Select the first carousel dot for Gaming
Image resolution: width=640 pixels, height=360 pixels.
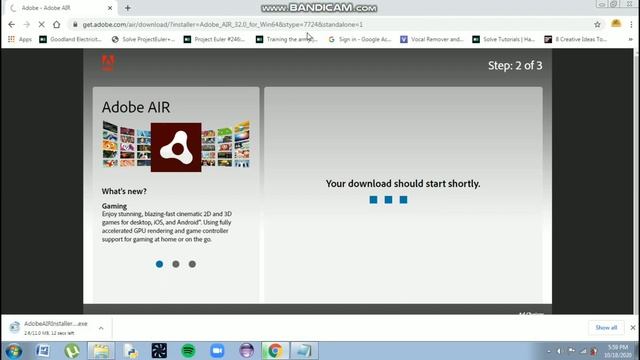(160, 264)
